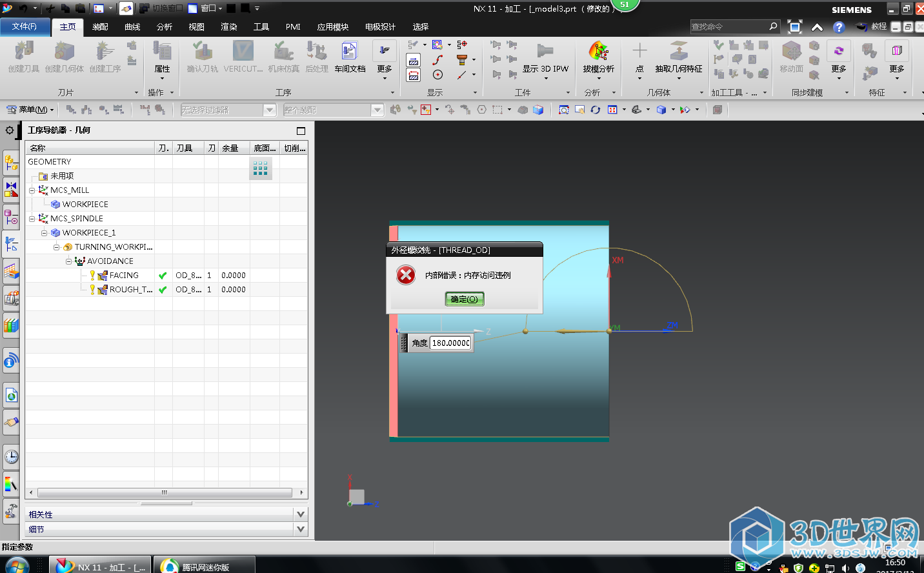Click the 查找命令 search field

pyautogui.click(x=735, y=26)
